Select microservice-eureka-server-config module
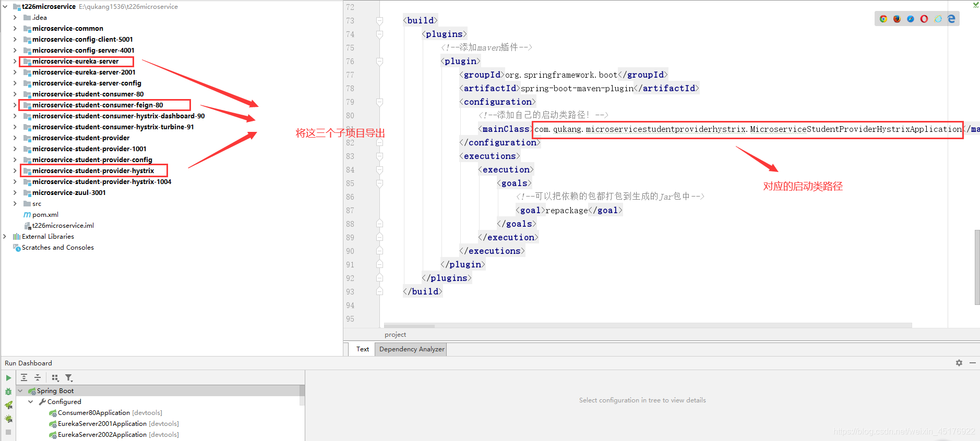This screenshot has height=441, width=980. [x=87, y=83]
